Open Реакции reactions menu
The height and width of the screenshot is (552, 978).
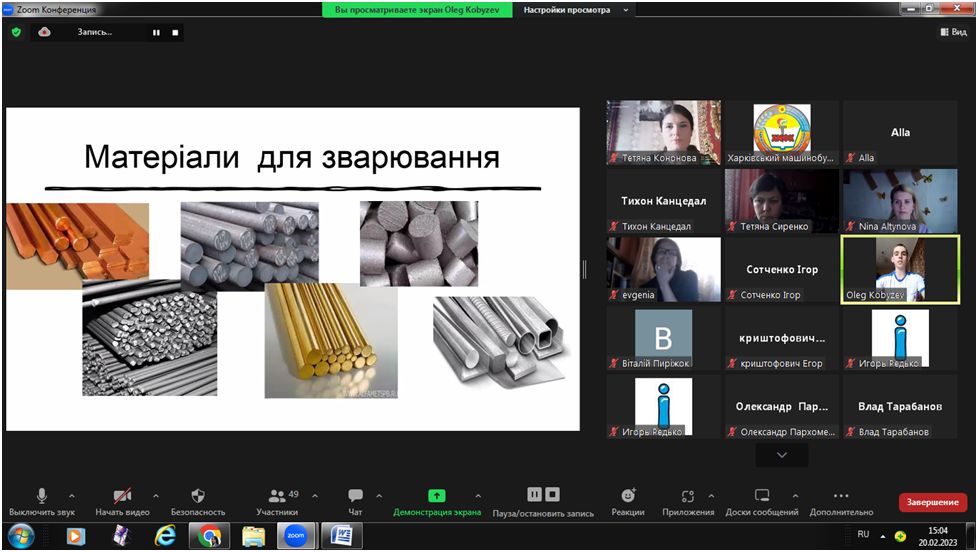[627, 502]
